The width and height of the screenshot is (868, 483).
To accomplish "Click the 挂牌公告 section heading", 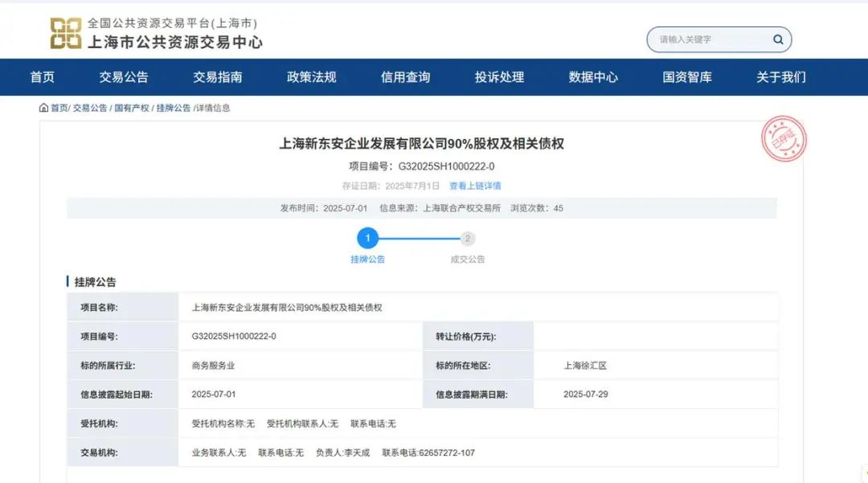I will (95, 282).
